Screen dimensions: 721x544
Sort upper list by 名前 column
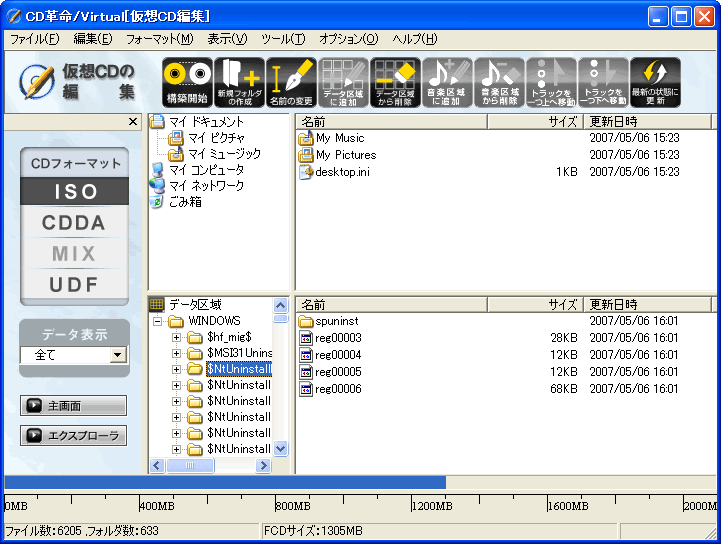[391, 122]
